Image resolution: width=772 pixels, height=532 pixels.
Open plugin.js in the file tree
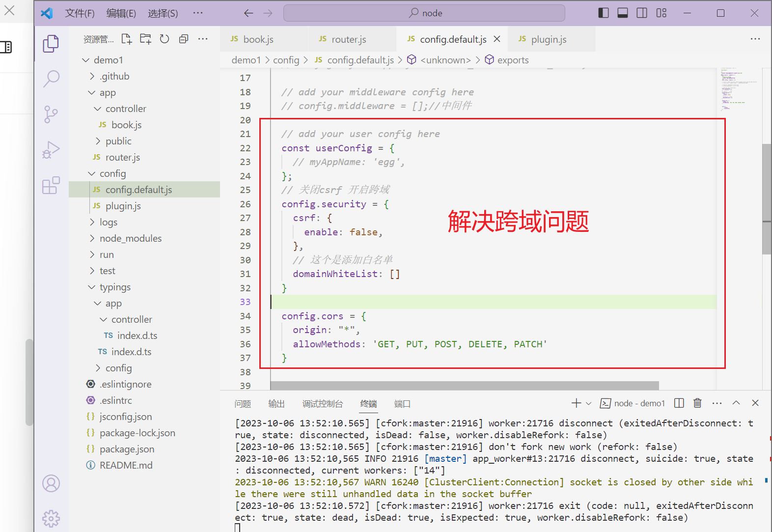point(144,206)
